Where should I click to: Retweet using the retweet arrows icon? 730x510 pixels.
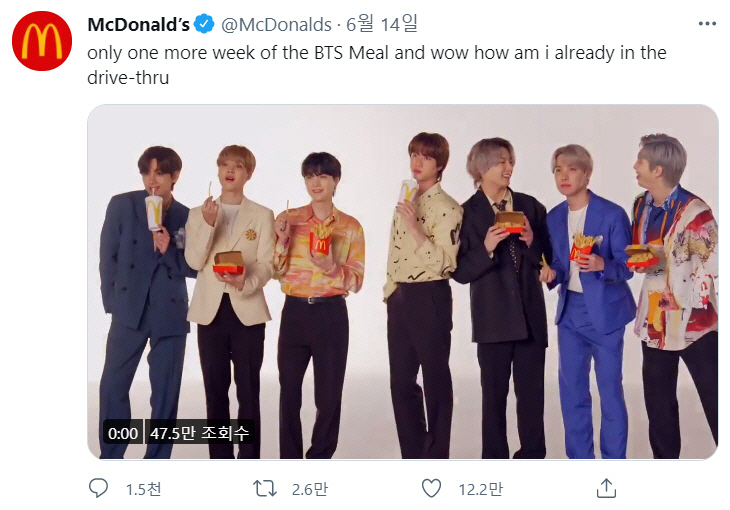(x=264, y=488)
